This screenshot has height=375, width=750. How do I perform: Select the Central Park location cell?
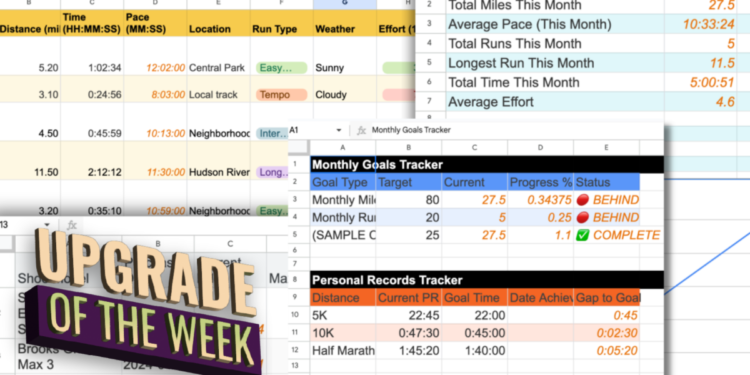[x=219, y=56]
